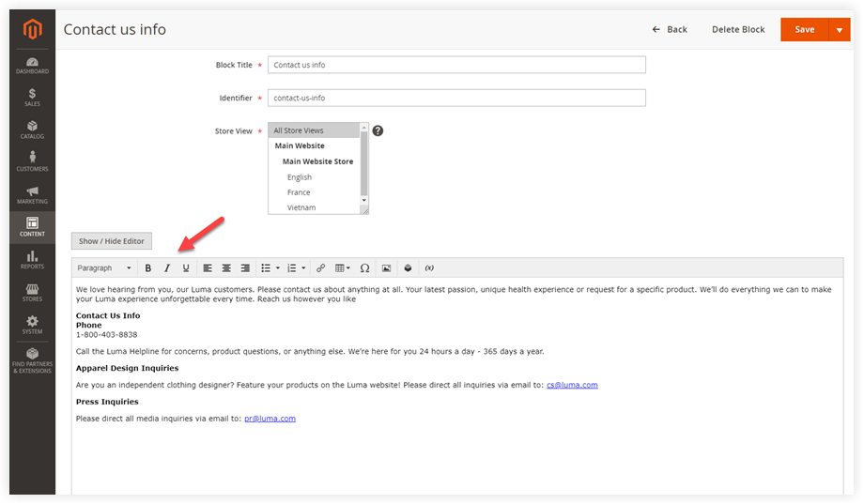Image resolution: width=864 pixels, height=504 pixels.
Task: Click the 'Contact Us Info' heading text
Action: 108,315
